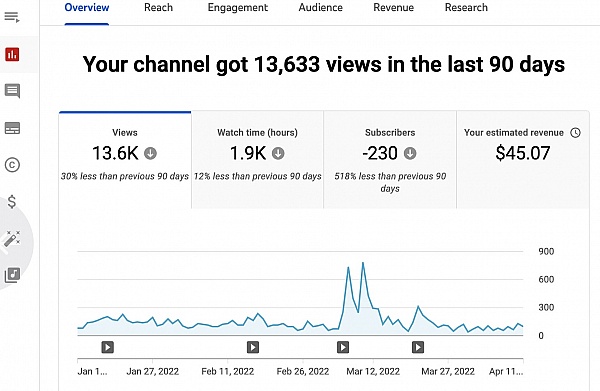600x391 pixels.
Task: Click the down-arrow trend icon beside 13.6K
Action: [x=150, y=153]
